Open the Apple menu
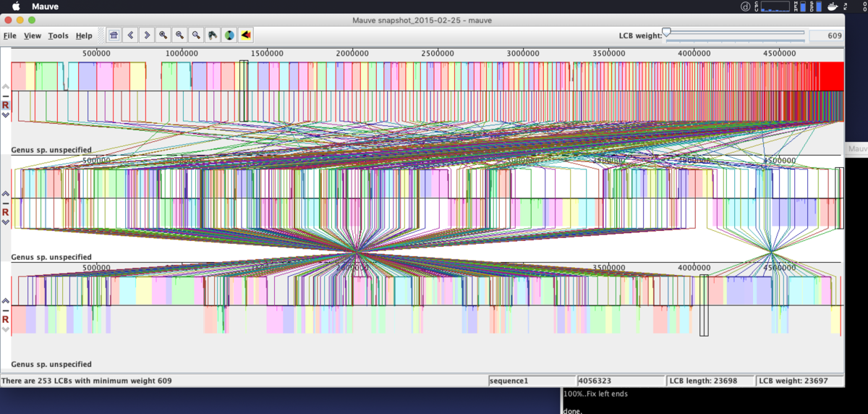 (x=16, y=7)
